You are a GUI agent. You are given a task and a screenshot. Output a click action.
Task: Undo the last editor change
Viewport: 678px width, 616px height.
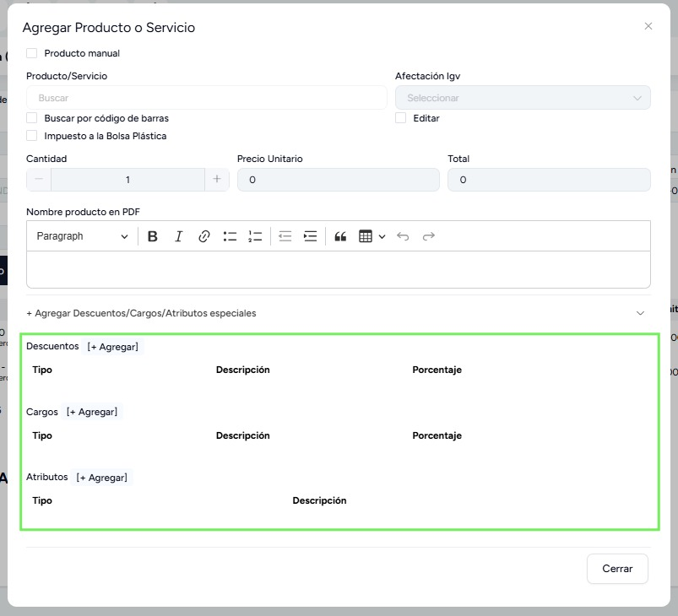click(x=403, y=236)
